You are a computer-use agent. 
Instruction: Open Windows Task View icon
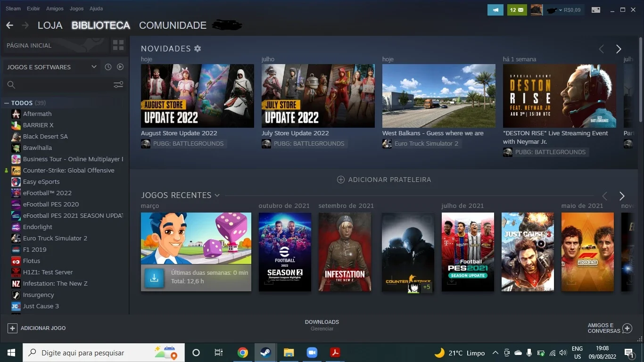point(219,353)
